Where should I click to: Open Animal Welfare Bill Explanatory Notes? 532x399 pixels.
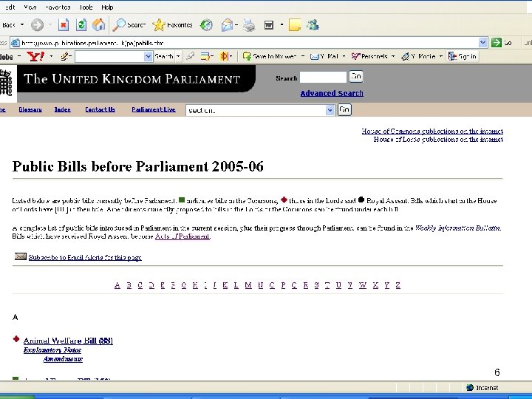click(x=52, y=349)
